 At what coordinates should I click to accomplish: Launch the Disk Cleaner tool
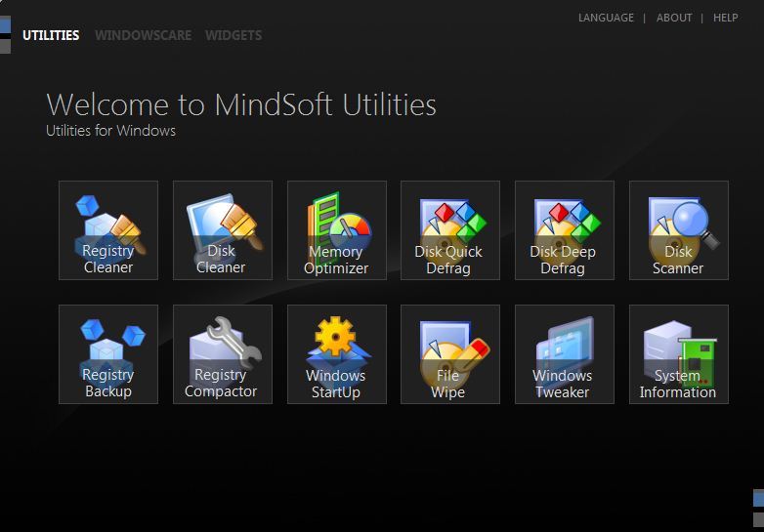click(223, 230)
